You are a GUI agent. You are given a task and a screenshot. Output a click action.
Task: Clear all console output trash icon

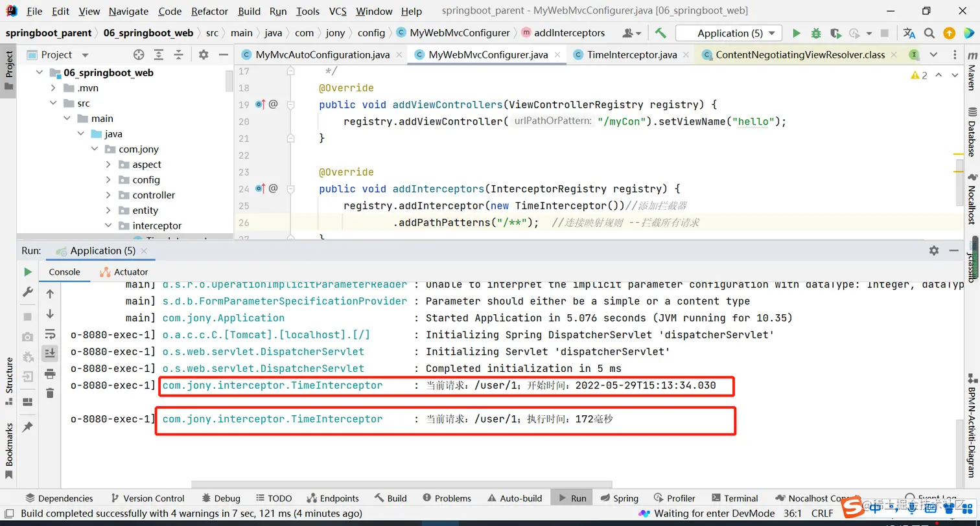[50, 393]
